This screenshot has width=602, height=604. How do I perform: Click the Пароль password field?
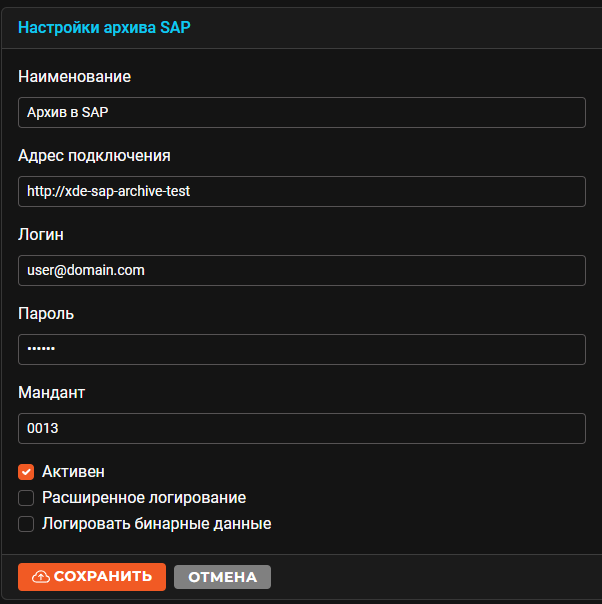pos(302,349)
